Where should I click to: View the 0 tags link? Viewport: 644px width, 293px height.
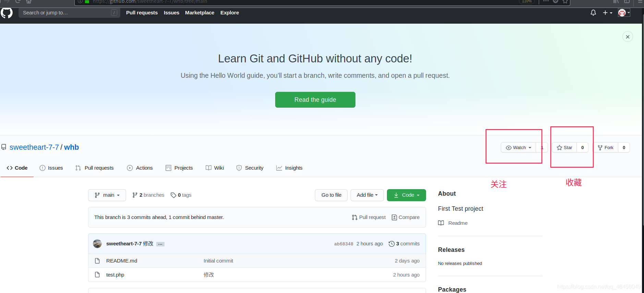181,195
